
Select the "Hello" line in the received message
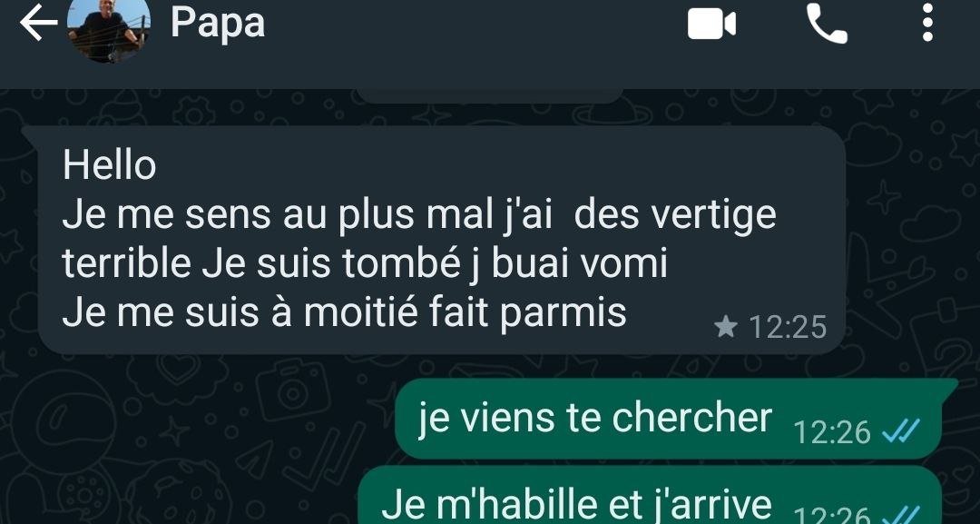110,165
